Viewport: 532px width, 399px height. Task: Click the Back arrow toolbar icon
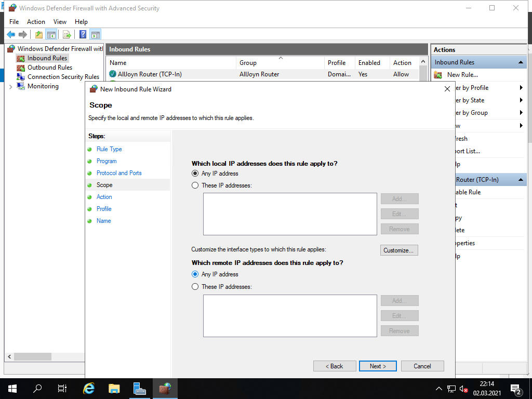tap(11, 34)
